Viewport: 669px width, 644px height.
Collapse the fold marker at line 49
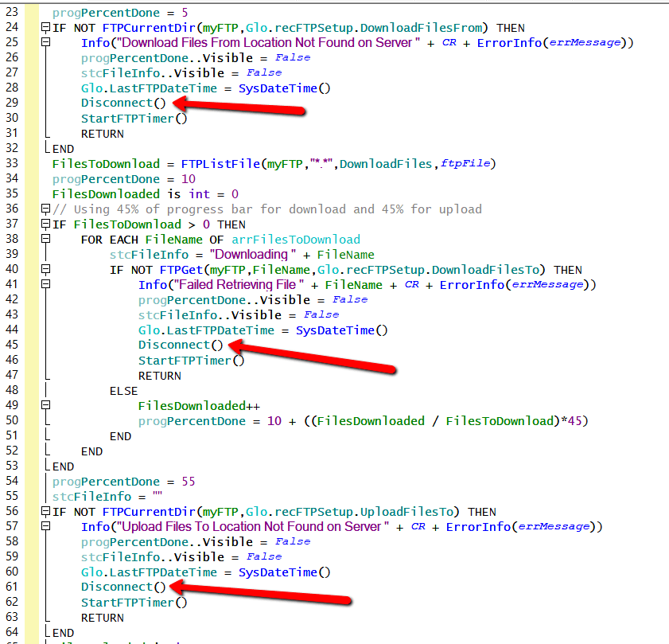pyautogui.click(x=45, y=406)
